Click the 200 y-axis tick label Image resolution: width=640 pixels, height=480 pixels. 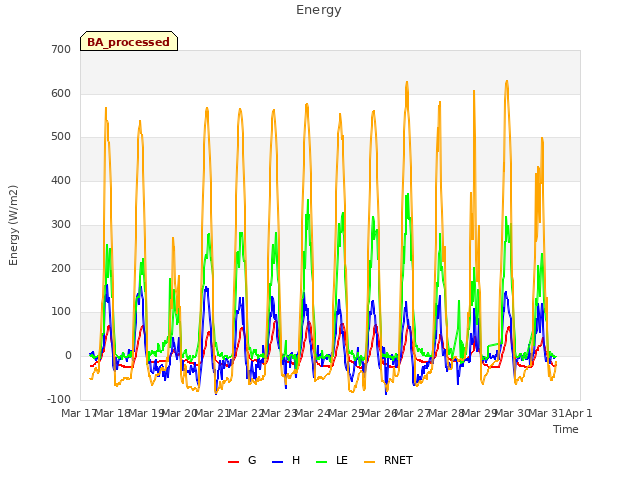(x=61, y=269)
